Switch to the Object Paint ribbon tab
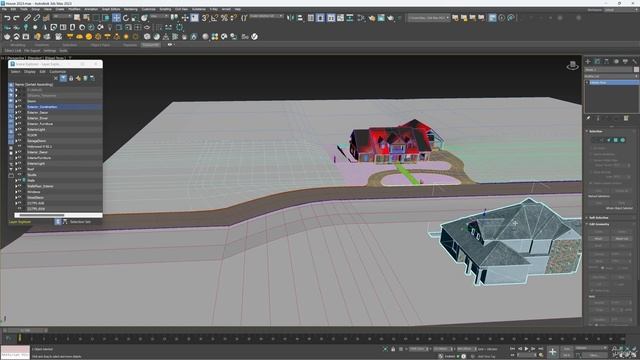Screen dimensions: 640x360 (x=100, y=45)
